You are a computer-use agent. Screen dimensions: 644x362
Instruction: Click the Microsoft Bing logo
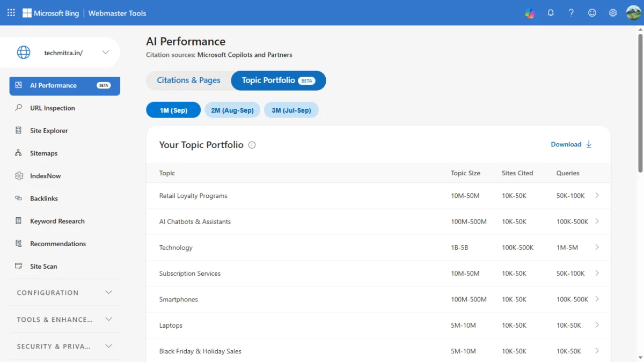(50, 13)
